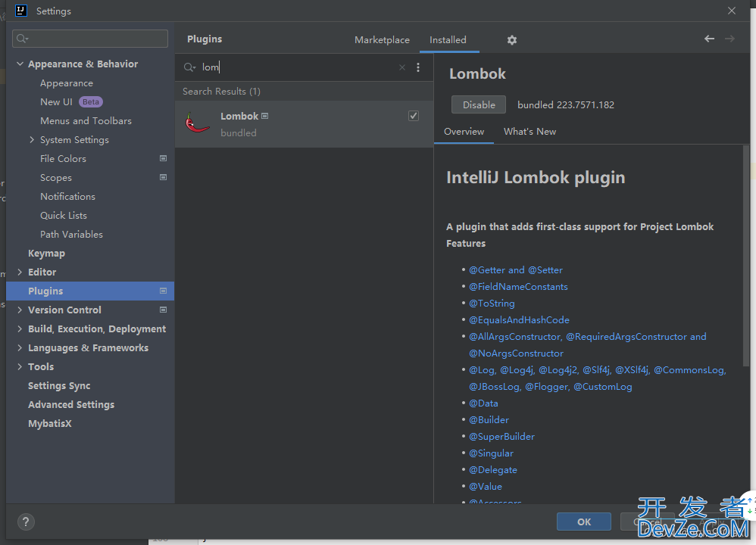Select the Appearance settings page
The image size is (756, 545).
pos(67,83)
